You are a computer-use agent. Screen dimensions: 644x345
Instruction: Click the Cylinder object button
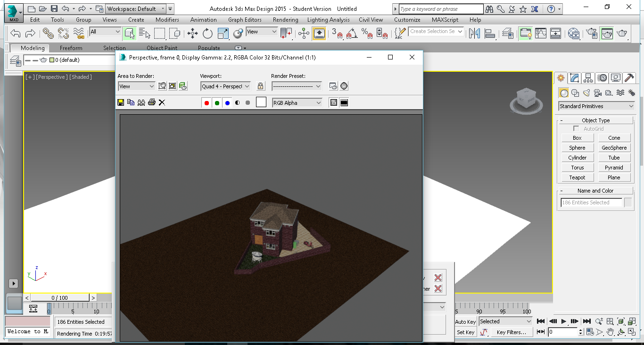point(577,158)
